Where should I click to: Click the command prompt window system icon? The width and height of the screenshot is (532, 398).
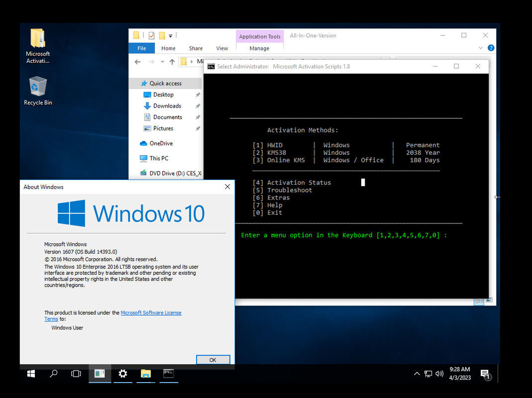pos(211,67)
